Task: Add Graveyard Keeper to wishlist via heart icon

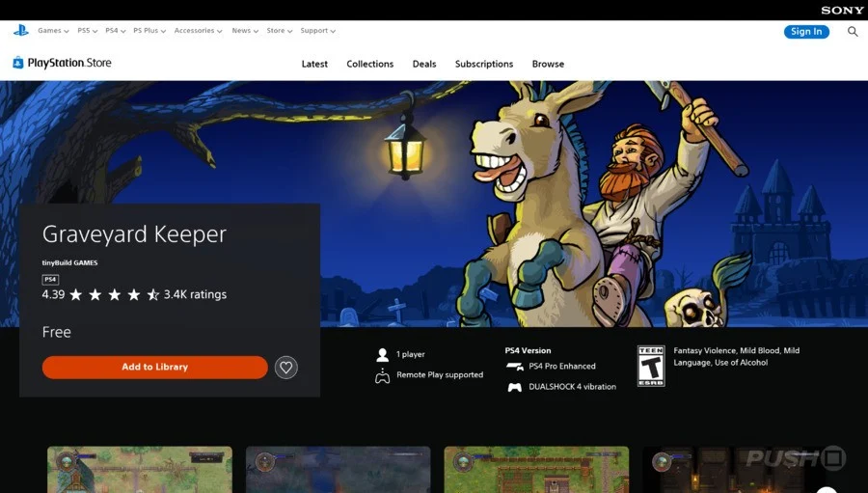Action: (x=285, y=368)
